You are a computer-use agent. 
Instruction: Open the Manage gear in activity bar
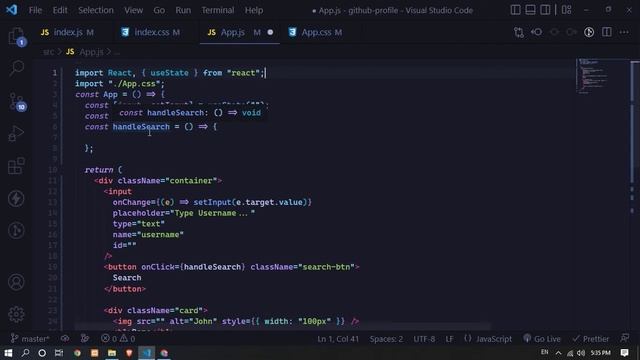16,314
